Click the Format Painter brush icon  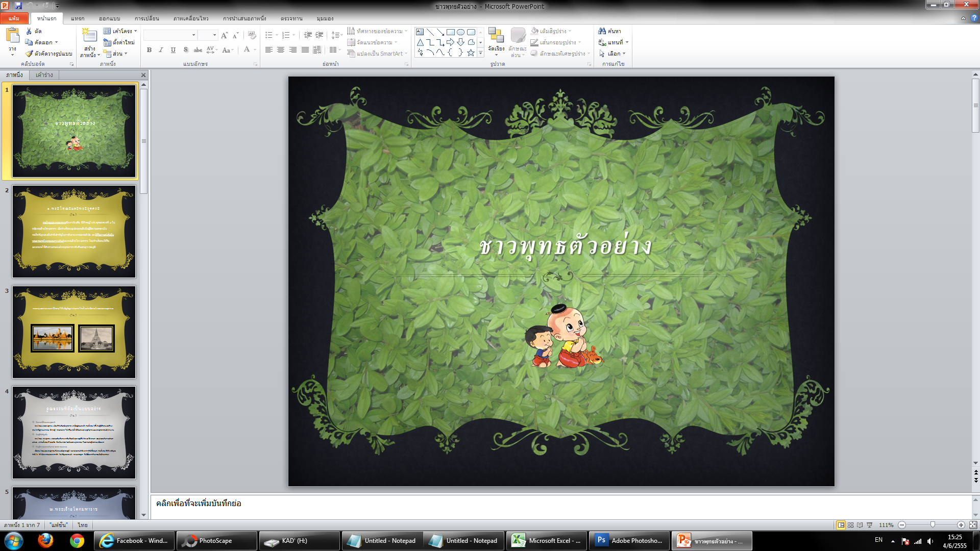(30, 54)
